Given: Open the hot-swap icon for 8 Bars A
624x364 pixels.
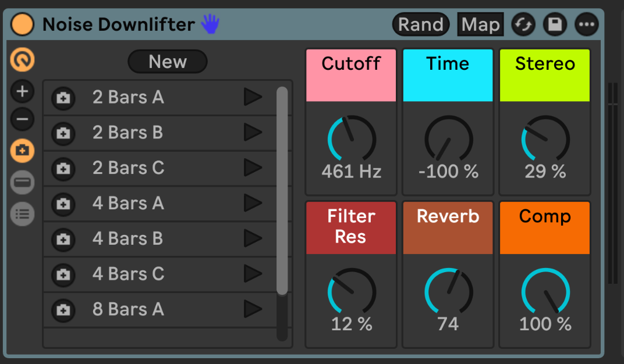Looking at the screenshot, I should pyautogui.click(x=63, y=310).
